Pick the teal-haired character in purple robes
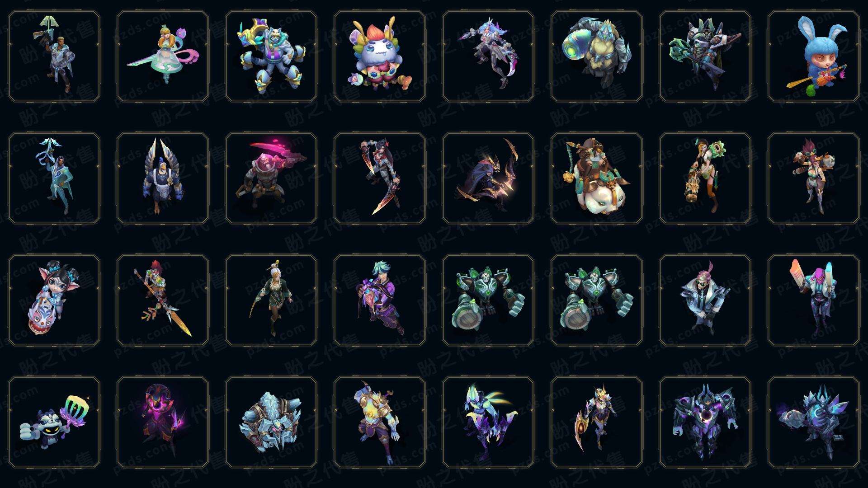 click(379, 300)
